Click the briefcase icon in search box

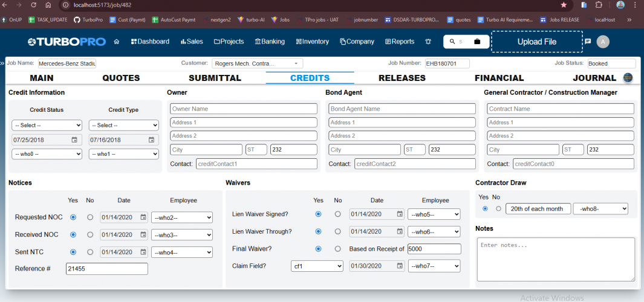coord(477,42)
